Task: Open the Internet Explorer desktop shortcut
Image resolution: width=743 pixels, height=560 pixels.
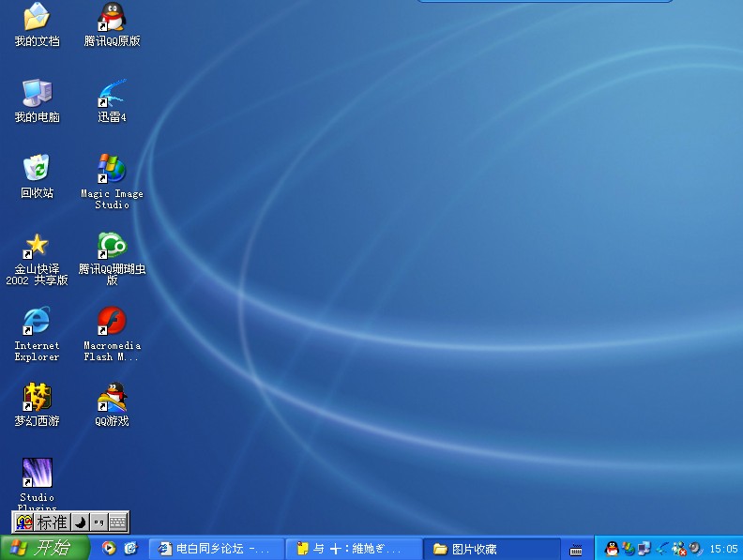Action: click(x=37, y=322)
